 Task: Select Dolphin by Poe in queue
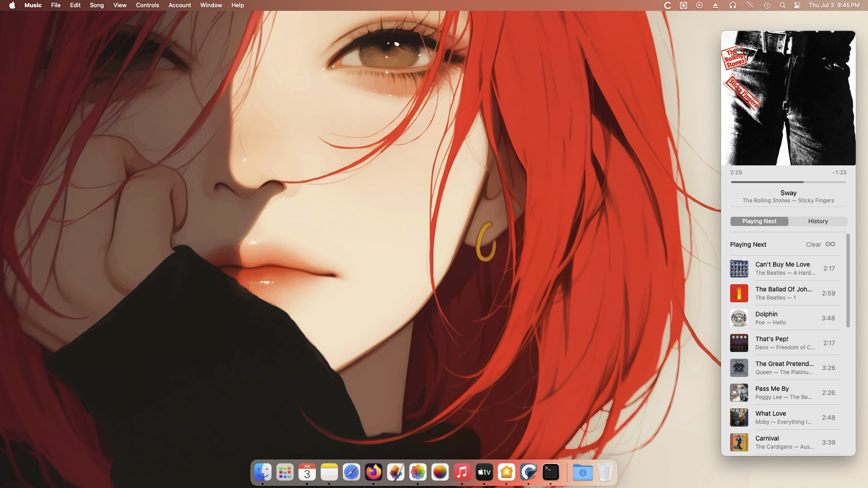[785, 318]
